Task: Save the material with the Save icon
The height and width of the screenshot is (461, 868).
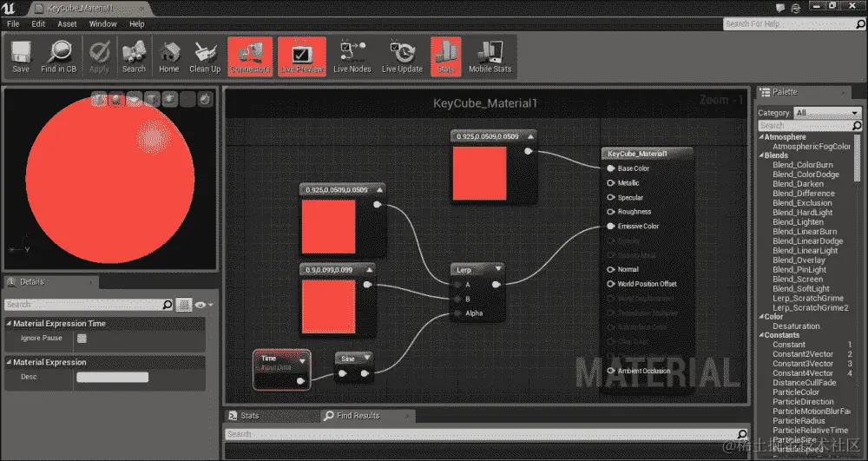Action: coord(21,56)
